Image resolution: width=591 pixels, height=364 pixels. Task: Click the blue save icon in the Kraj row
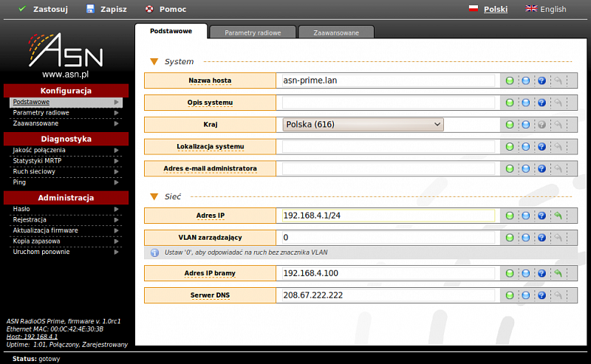[x=526, y=124]
